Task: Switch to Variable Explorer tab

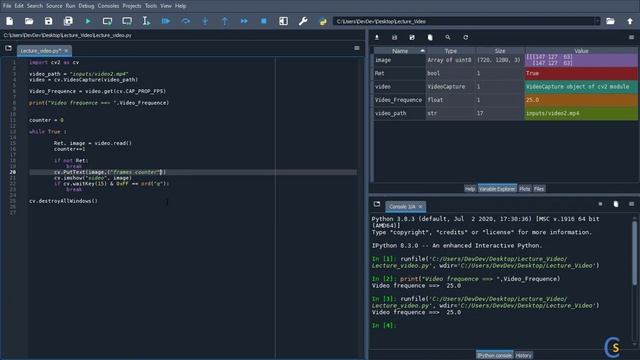Action: coord(497,189)
